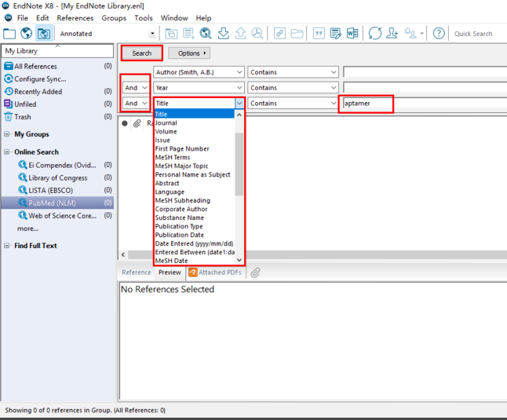The height and width of the screenshot is (420, 507).
Task: Open the Word document toolbar icon
Action: pyautogui.click(x=352, y=33)
